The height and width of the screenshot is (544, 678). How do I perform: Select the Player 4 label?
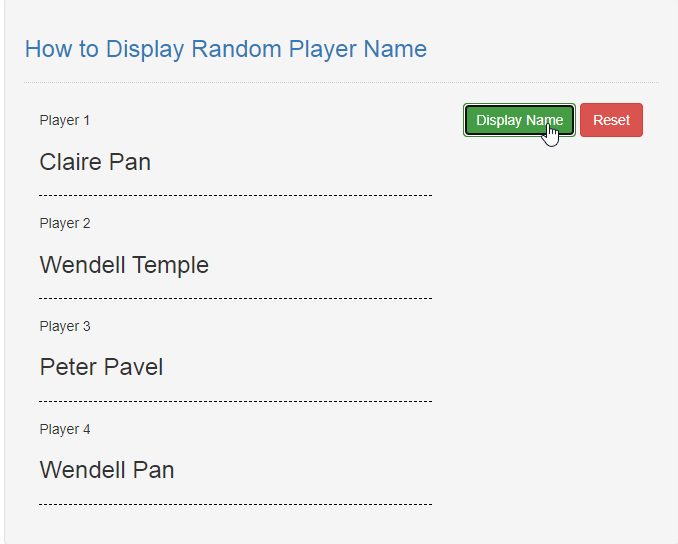[65, 429]
